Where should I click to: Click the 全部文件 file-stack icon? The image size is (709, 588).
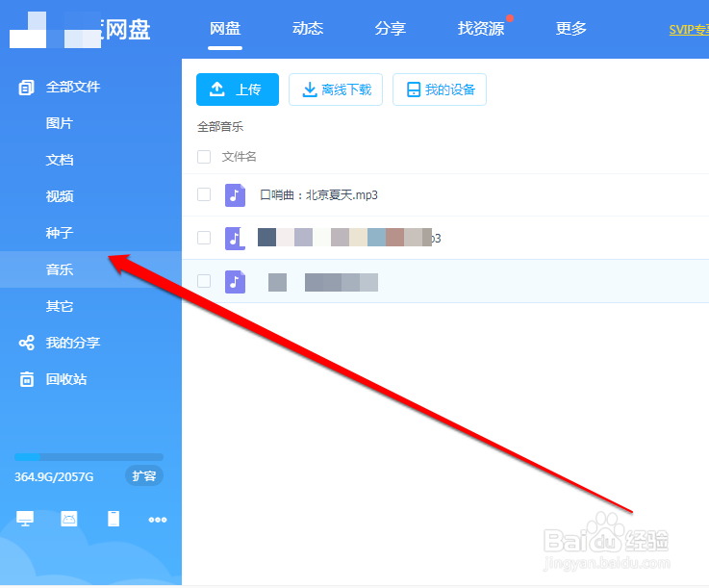(x=26, y=88)
